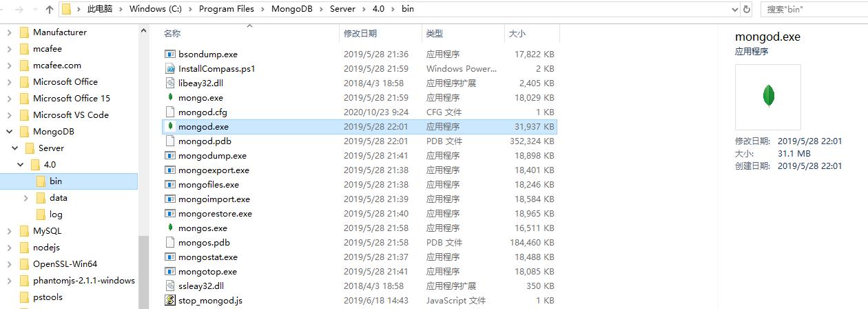The width and height of the screenshot is (868, 309).
Task: Select the stop_mongod.js file name
Action: 210,300
